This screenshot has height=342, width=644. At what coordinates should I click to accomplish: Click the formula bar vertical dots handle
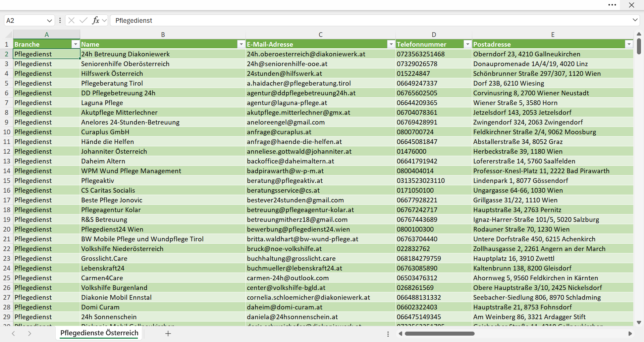[x=60, y=20]
